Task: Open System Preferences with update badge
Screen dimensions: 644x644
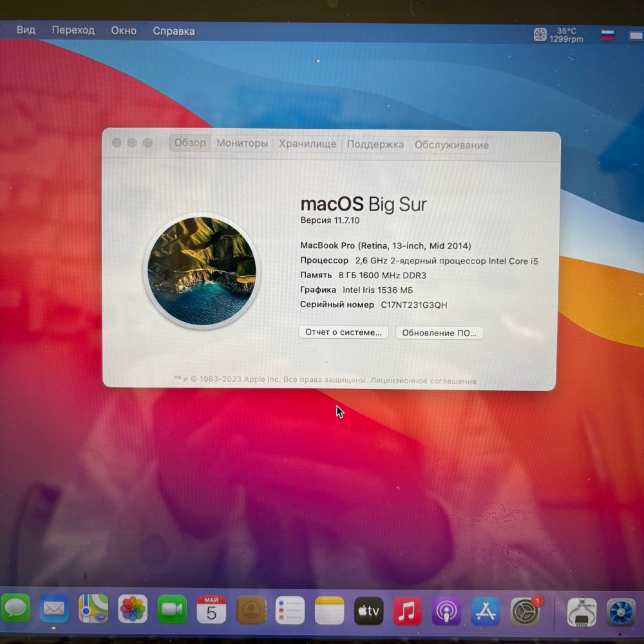Action: click(x=526, y=612)
